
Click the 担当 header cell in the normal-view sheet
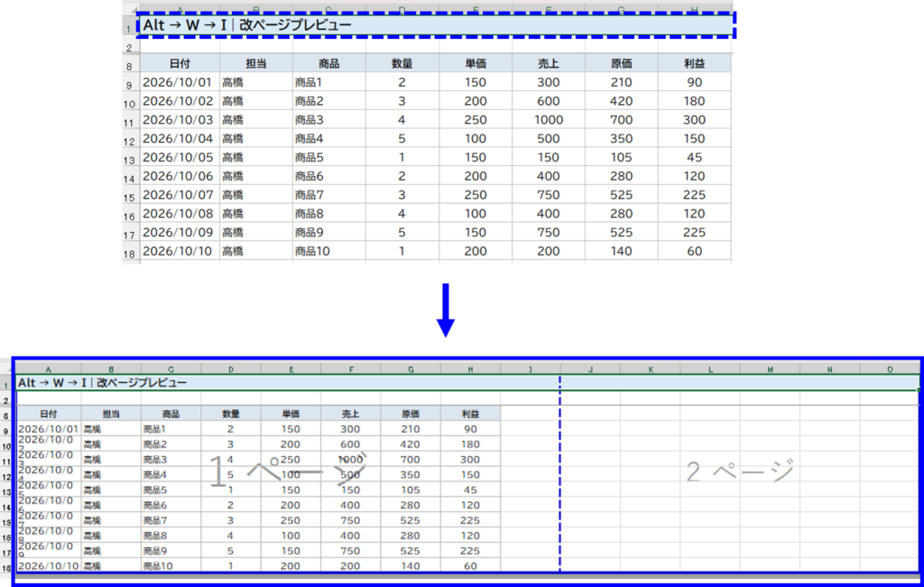[x=255, y=64]
